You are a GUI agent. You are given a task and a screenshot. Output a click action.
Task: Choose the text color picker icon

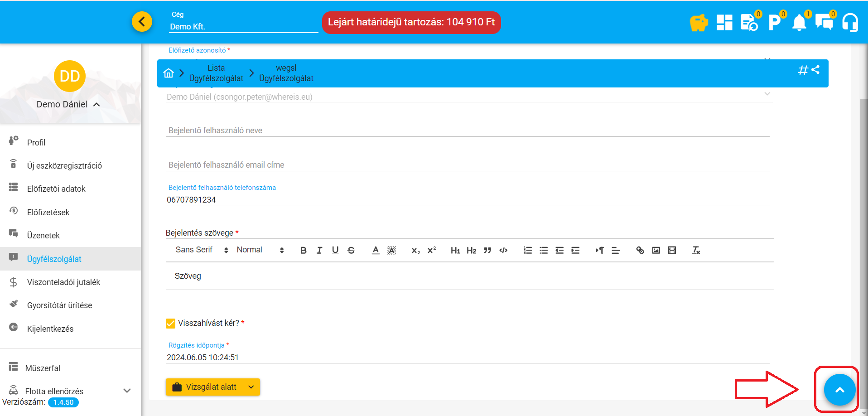click(x=376, y=250)
